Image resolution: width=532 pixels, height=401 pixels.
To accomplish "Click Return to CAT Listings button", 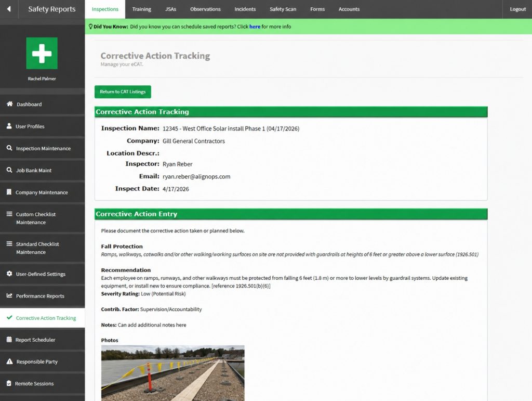I will pos(123,92).
